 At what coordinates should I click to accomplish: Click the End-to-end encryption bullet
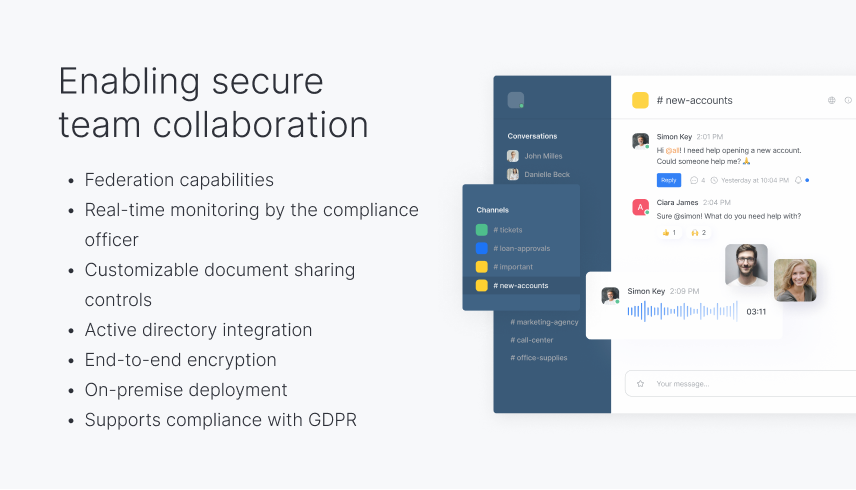point(181,360)
